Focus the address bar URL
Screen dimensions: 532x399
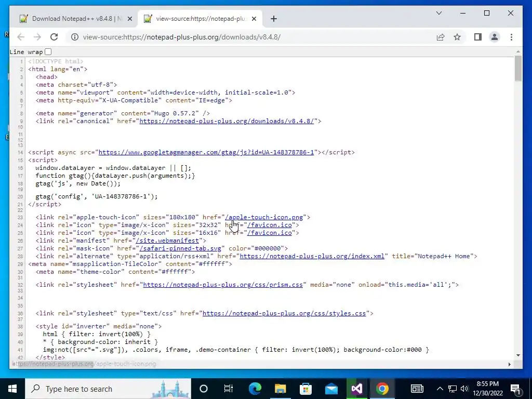(182, 37)
